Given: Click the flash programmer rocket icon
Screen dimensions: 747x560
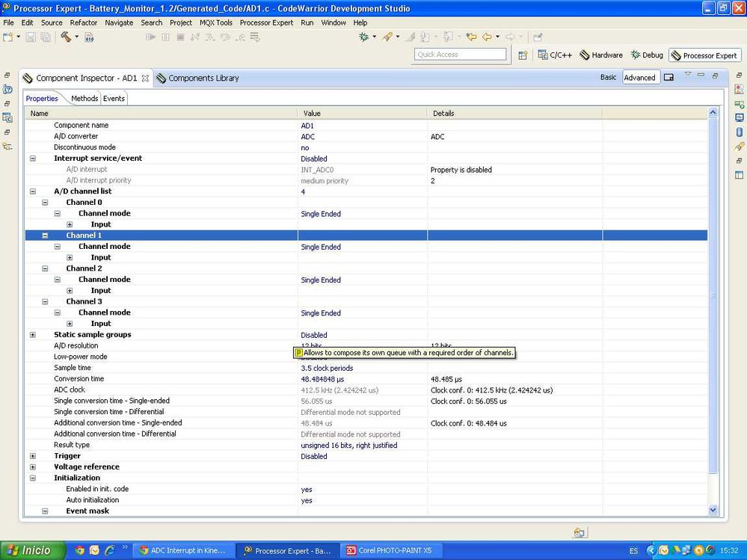Looking at the screenshot, I should (387, 37).
